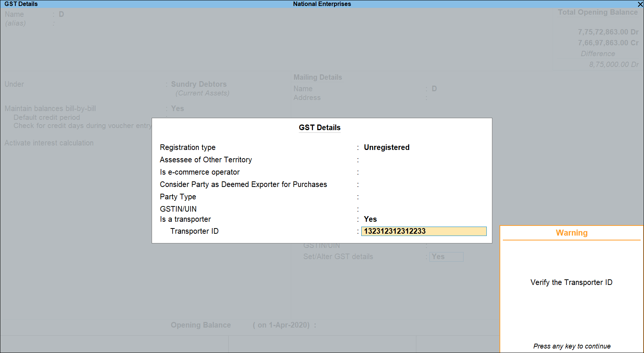Toggle Maintain balances bill-by-bill setting
Image resolution: width=644 pixels, height=353 pixels.
(x=177, y=108)
